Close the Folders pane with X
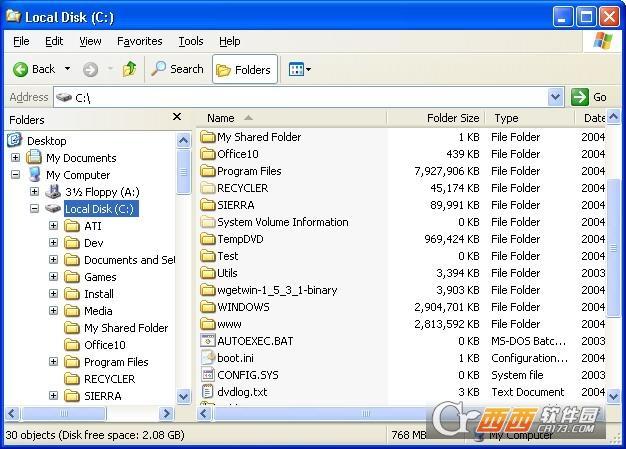This screenshot has height=449, width=626. (x=177, y=117)
